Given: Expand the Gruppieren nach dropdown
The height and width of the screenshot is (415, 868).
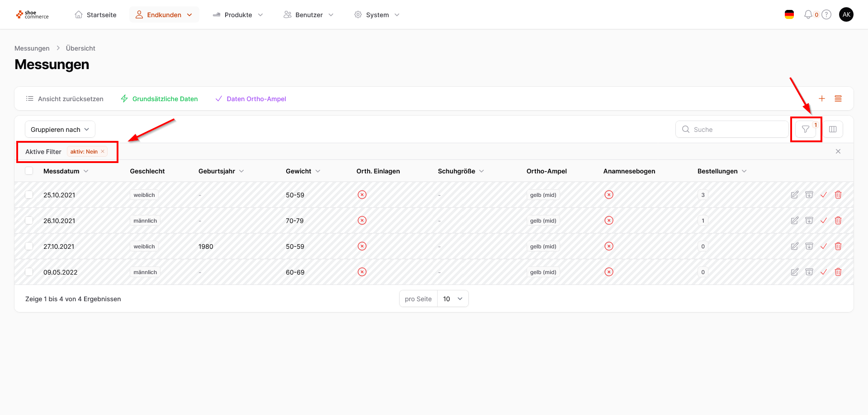Looking at the screenshot, I should pyautogui.click(x=60, y=130).
